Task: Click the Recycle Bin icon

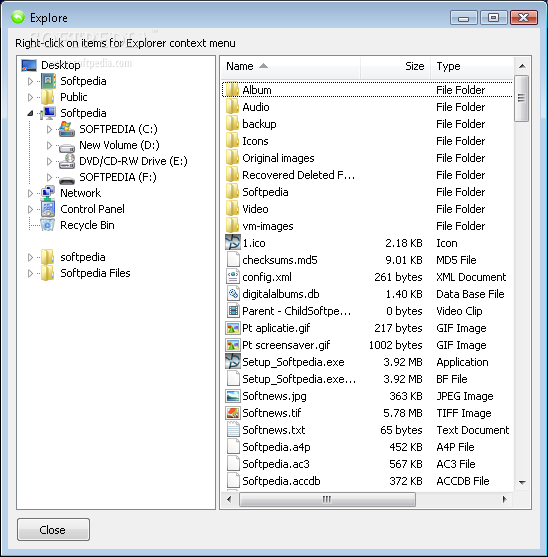Action: tap(48, 225)
